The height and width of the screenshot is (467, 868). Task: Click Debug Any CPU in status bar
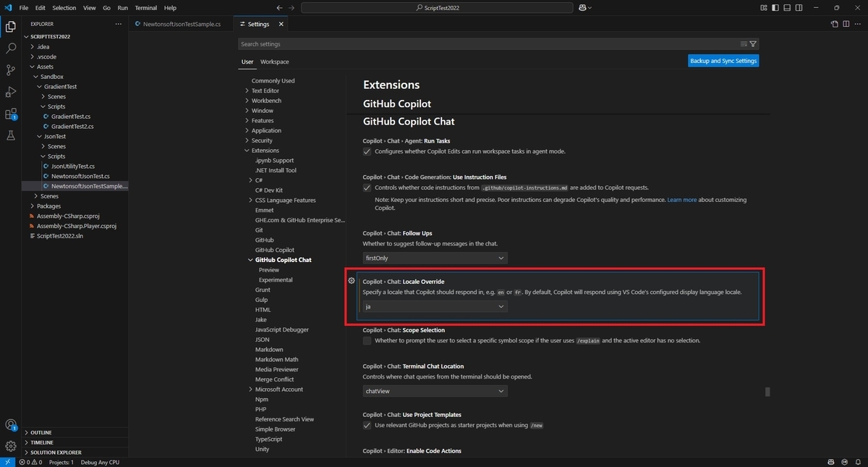pos(100,462)
